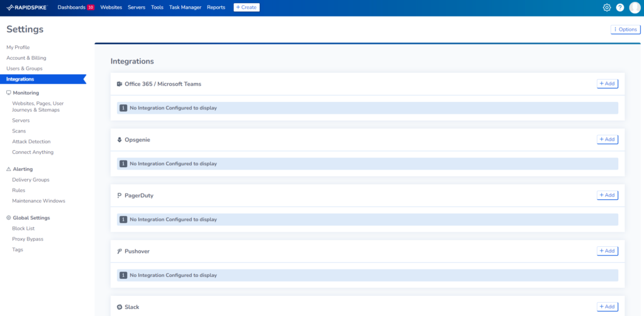
Task: Open Websites, Pages, User Journeys & Sitemaps
Action: [38, 107]
